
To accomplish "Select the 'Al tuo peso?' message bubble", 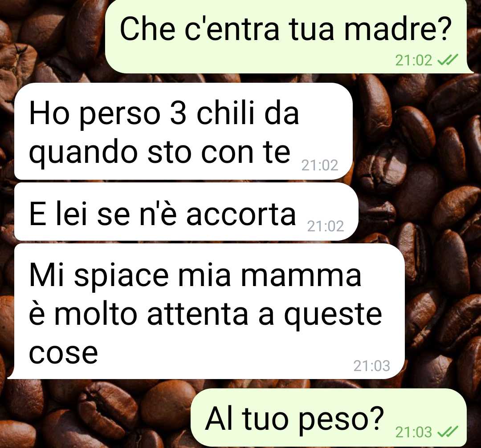I will (x=329, y=418).
